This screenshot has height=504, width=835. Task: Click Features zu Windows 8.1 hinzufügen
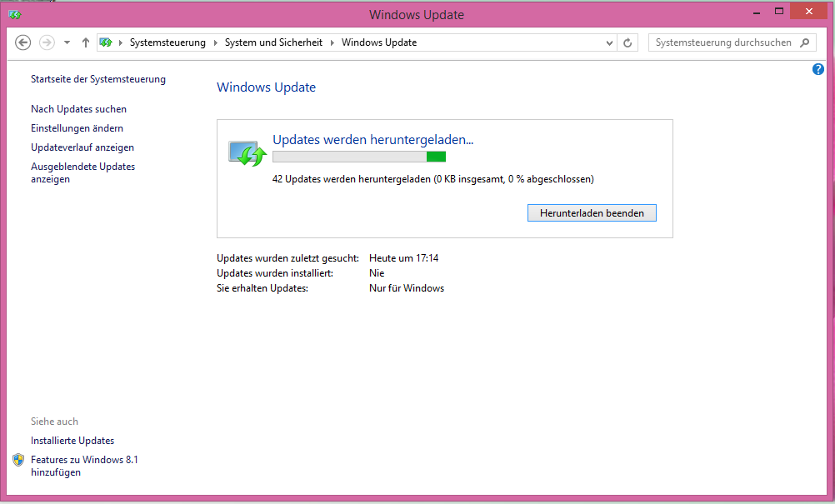coord(84,466)
